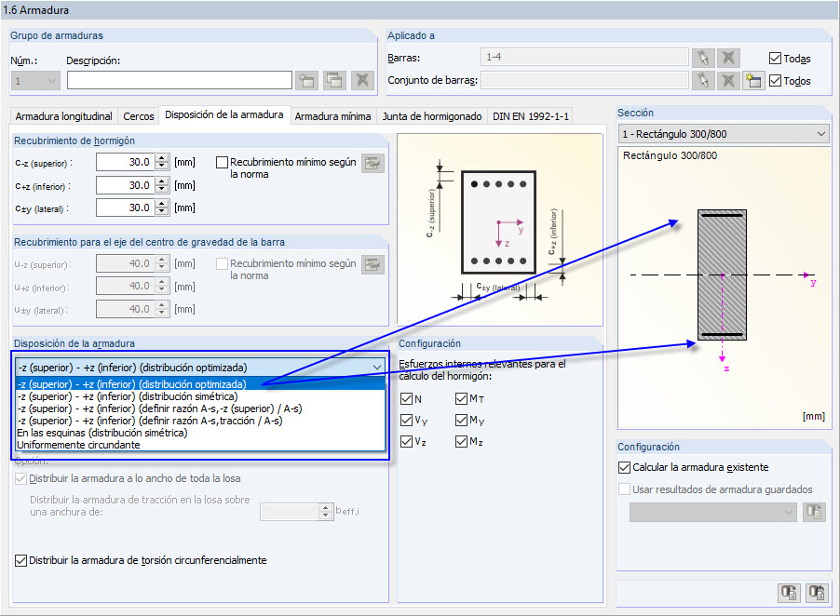Screen dimensions: 840x616
Task: Select definir razón A-s,tracción / A-s option
Action: pos(200,421)
